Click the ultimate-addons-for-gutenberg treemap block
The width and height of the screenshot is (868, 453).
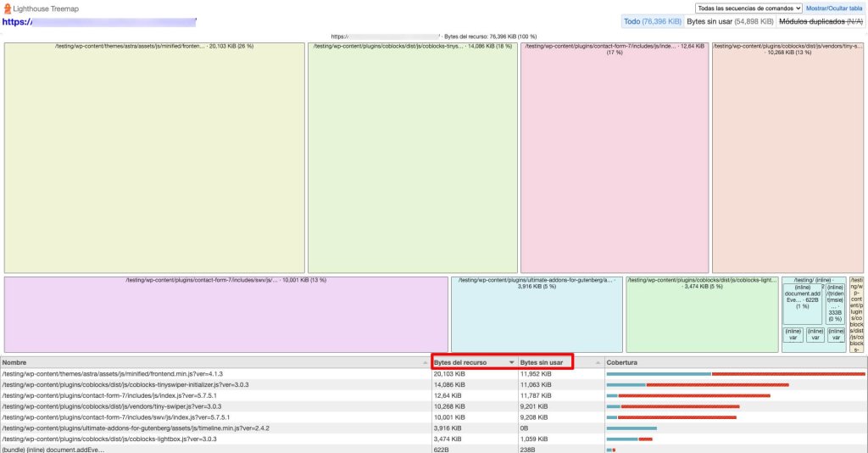click(537, 315)
